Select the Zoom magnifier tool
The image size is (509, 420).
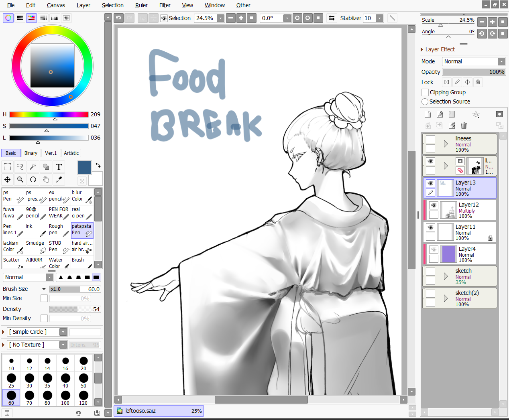point(20,180)
